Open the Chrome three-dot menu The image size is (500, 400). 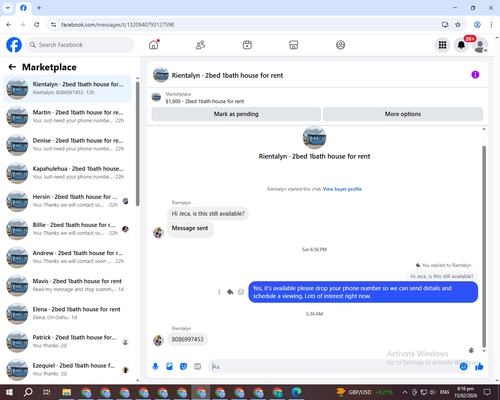[491, 24]
